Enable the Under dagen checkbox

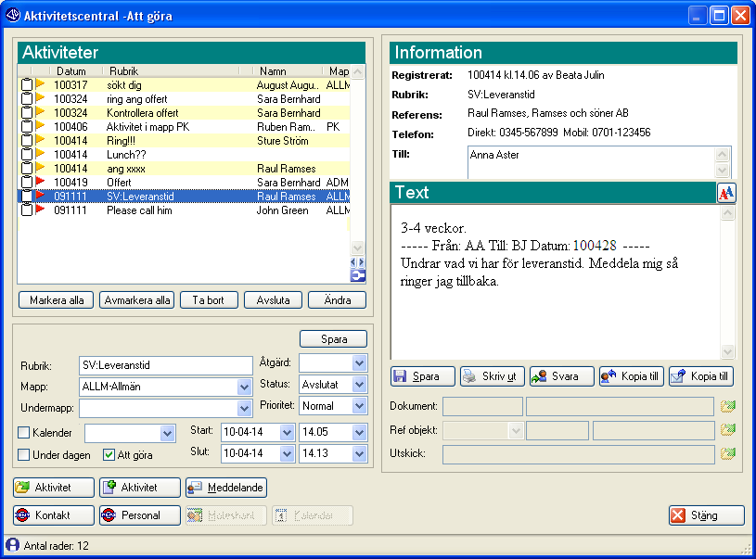pos(23,454)
